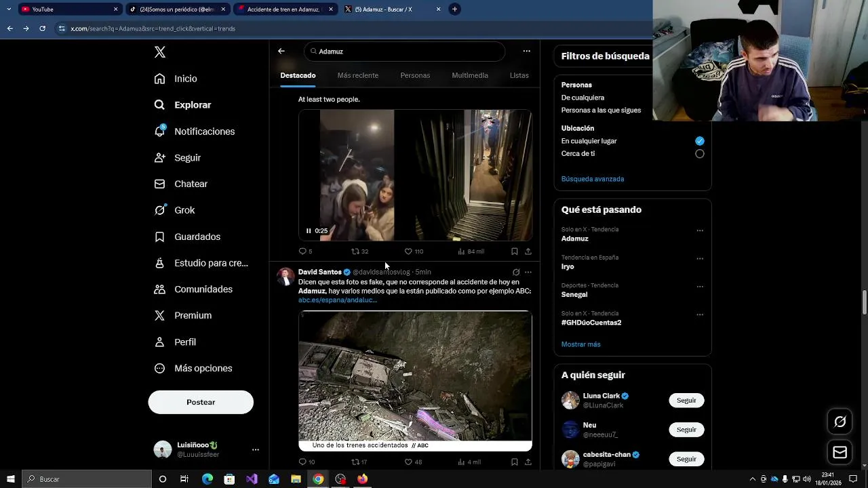Screen dimensions: 868x488
Task: Open Notificaciones
Action: pos(195,131)
